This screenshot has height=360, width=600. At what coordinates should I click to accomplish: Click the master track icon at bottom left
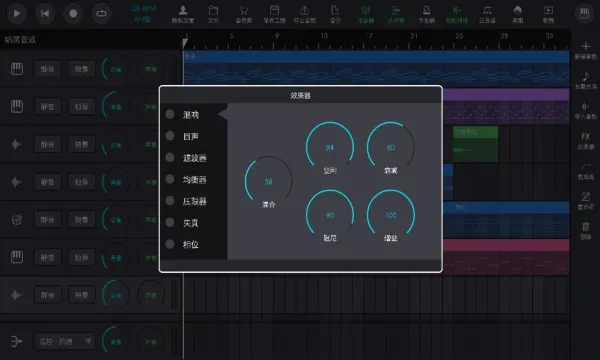pos(16,341)
